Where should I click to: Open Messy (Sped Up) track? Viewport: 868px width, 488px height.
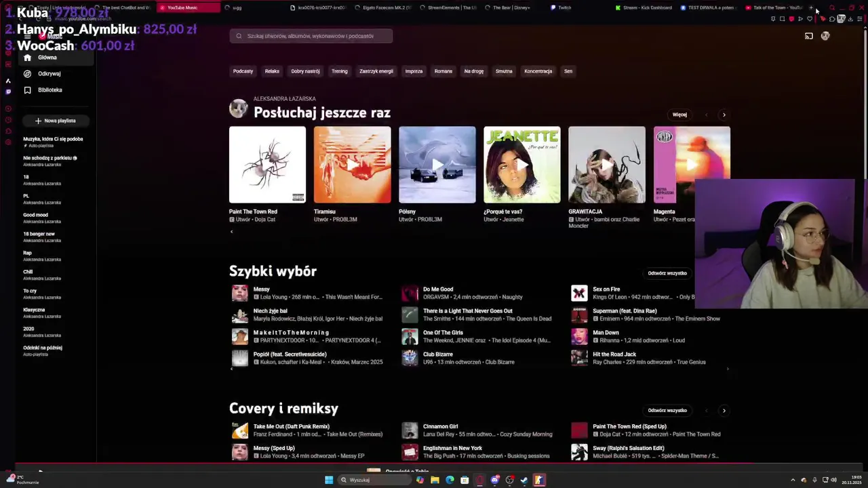point(274,448)
